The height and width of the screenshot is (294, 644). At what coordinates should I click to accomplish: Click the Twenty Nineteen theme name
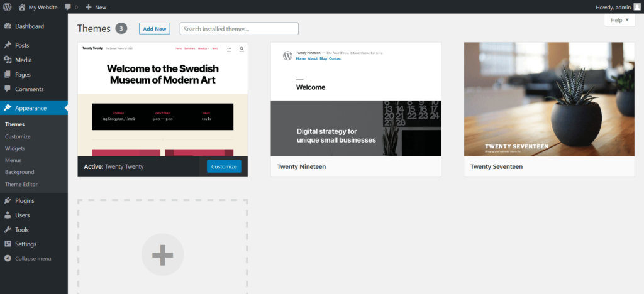(x=301, y=167)
